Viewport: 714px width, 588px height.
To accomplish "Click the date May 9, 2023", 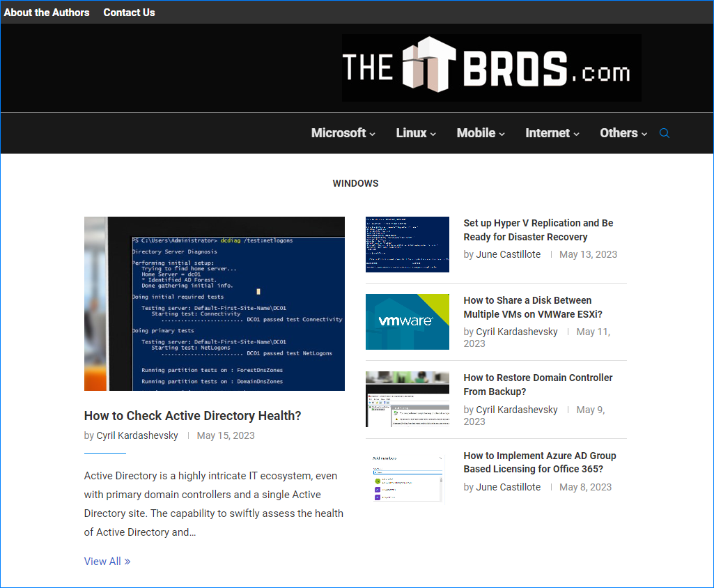I will [x=534, y=415].
